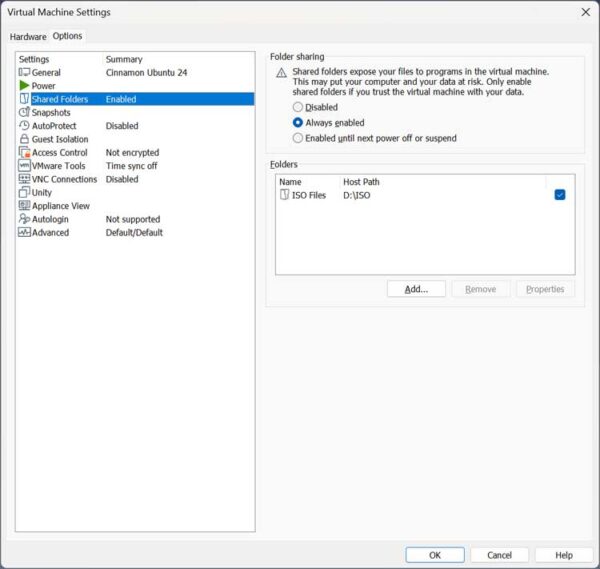600x569 pixels.
Task: Click the Cinnamon Ubuntu 24 summary text
Action: coord(147,72)
